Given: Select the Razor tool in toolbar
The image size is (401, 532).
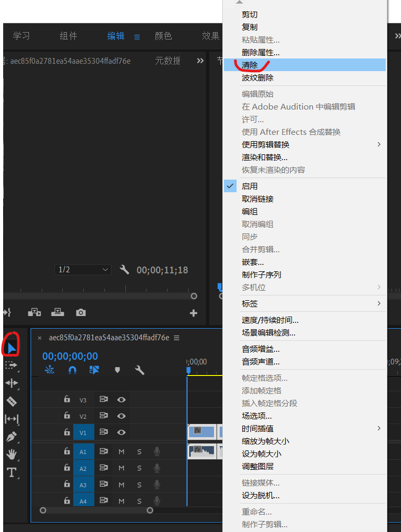Looking at the screenshot, I should tap(12, 401).
